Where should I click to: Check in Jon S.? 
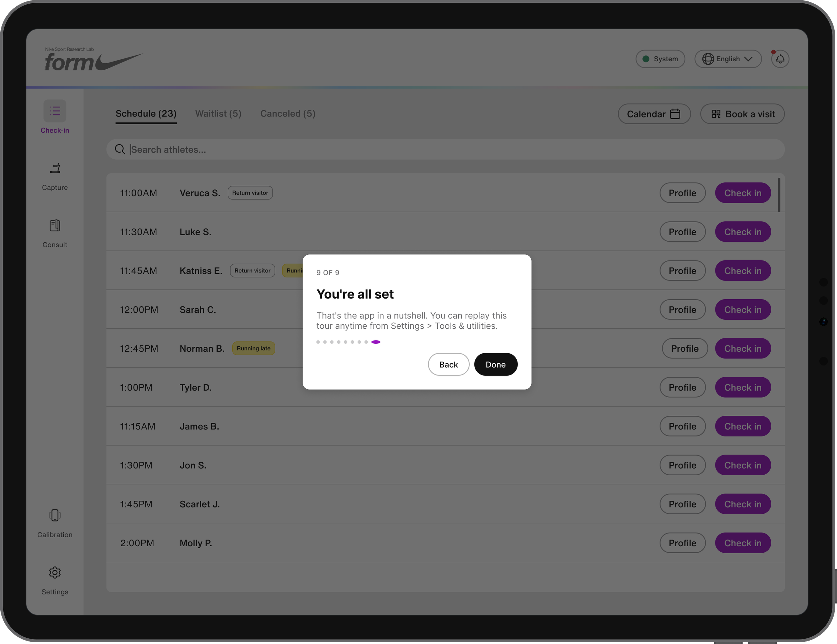[x=743, y=465]
